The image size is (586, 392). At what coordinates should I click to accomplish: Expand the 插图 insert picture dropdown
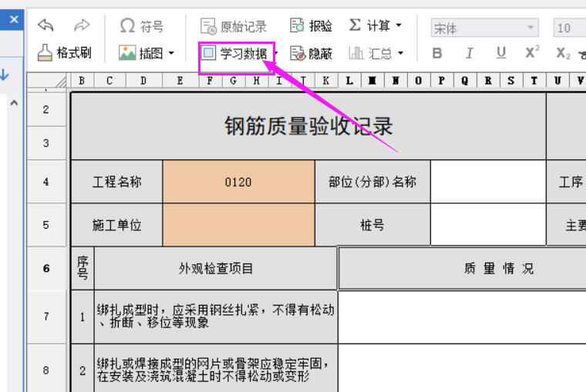tap(171, 54)
